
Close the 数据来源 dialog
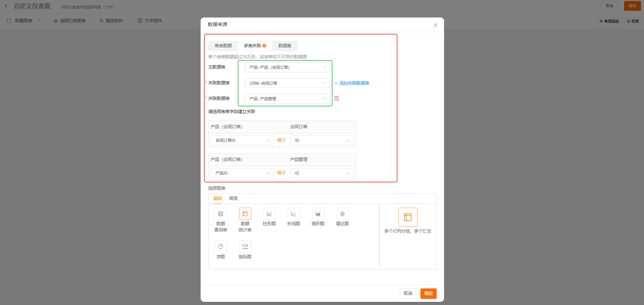coord(435,25)
